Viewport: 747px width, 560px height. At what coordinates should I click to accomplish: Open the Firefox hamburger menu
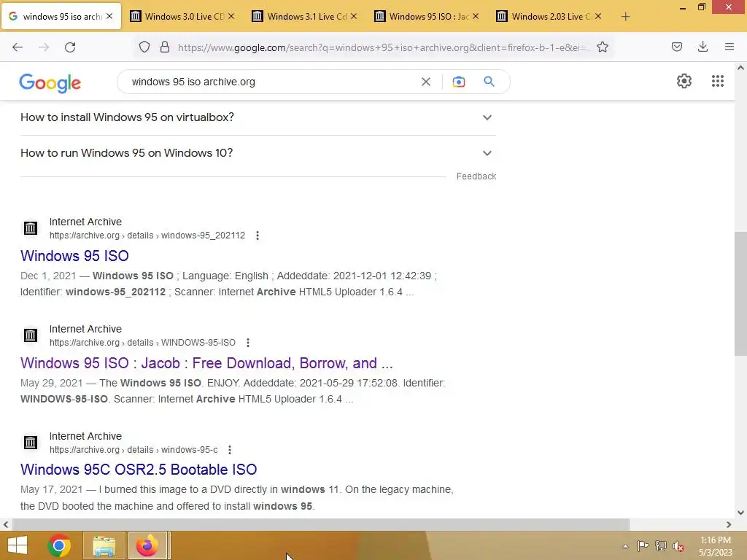tap(729, 47)
